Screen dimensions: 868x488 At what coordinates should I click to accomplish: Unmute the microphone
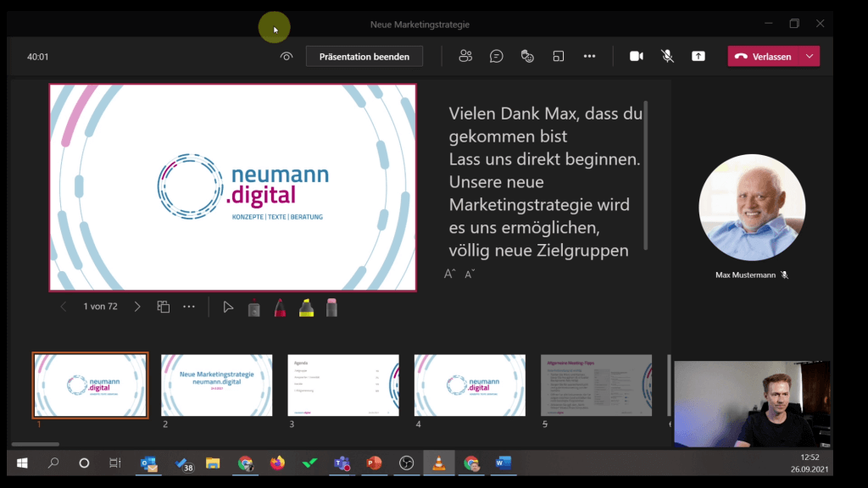[x=668, y=57]
